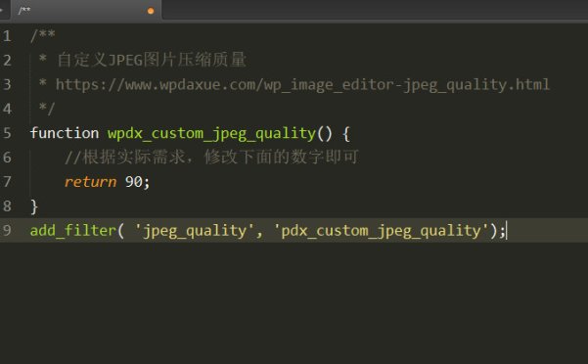Click the tab scroll arrow left of the tab
This screenshot has width=588, height=364.
2,10
